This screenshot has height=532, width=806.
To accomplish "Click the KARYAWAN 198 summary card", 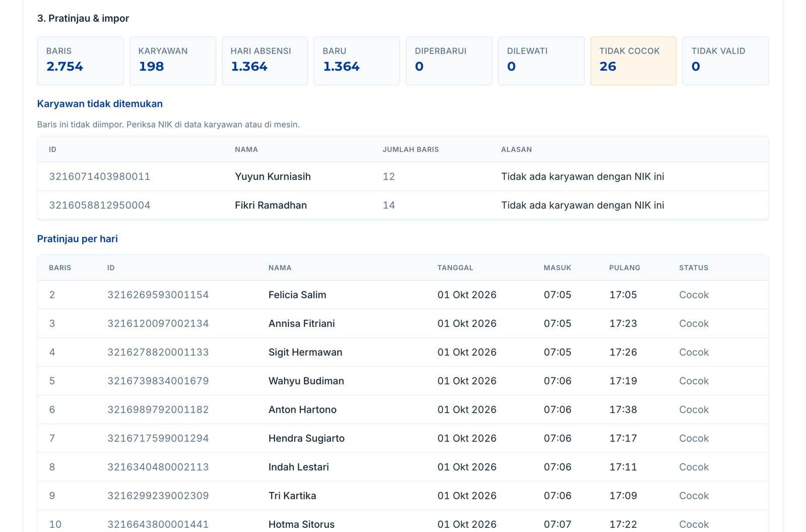I will [173, 60].
